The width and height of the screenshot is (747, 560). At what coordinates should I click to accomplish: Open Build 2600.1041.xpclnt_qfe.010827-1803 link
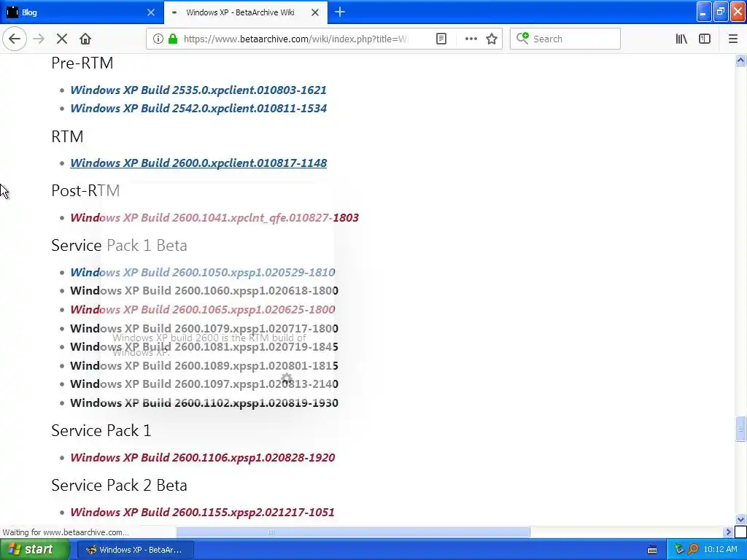(x=214, y=217)
